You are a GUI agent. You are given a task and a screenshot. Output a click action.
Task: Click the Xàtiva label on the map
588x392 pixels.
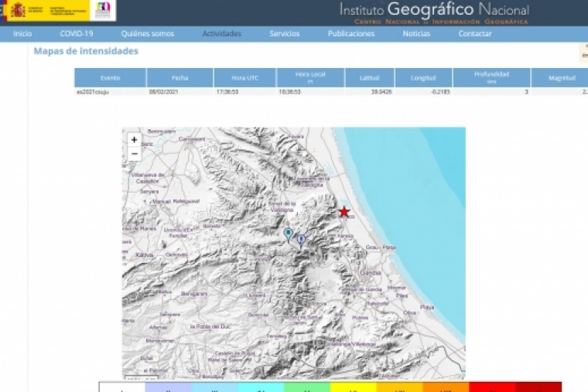point(145,255)
